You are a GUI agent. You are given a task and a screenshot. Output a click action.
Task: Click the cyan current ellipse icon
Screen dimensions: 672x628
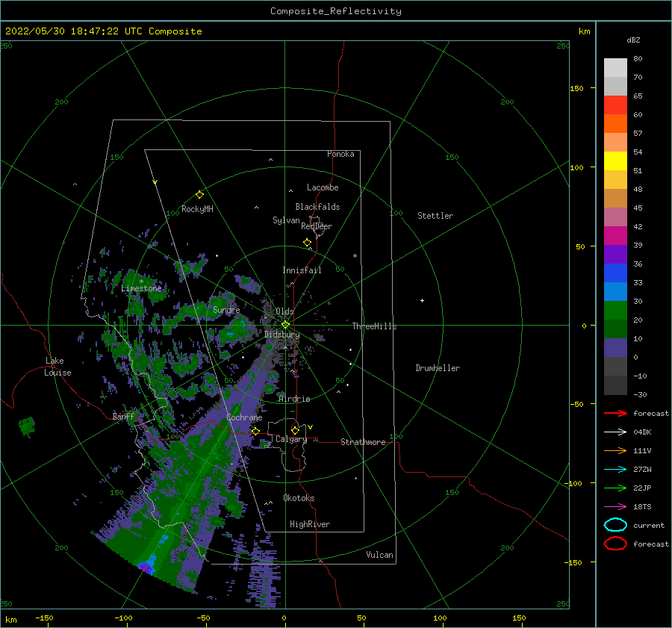[x=615, y=525]
